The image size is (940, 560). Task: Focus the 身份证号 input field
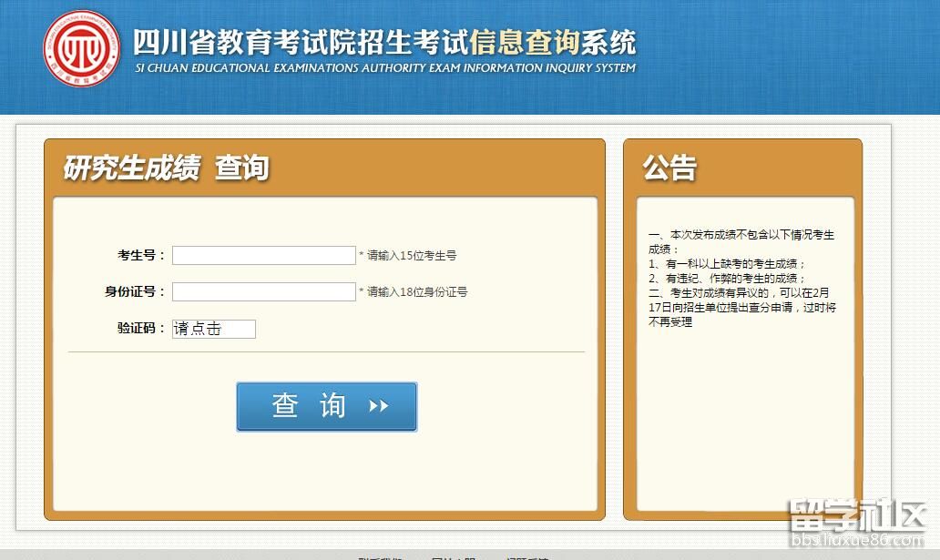tap(263, 292)
